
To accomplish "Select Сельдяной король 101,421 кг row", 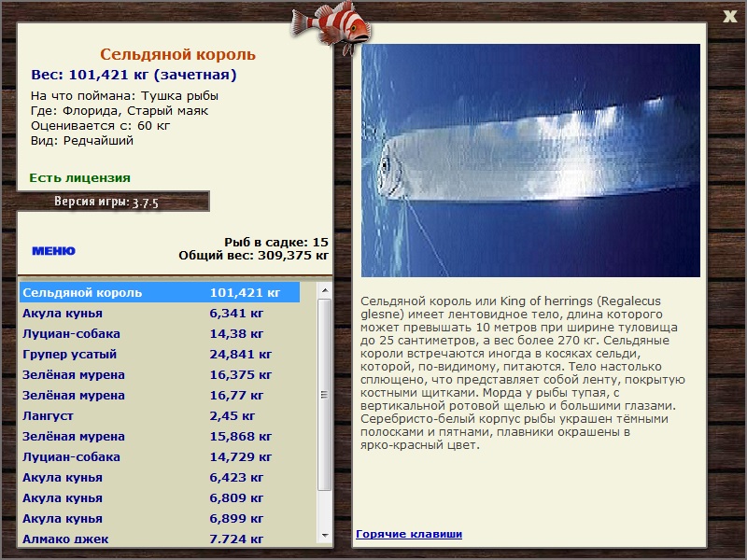I will pyautogui.click(x=160, y=292).
